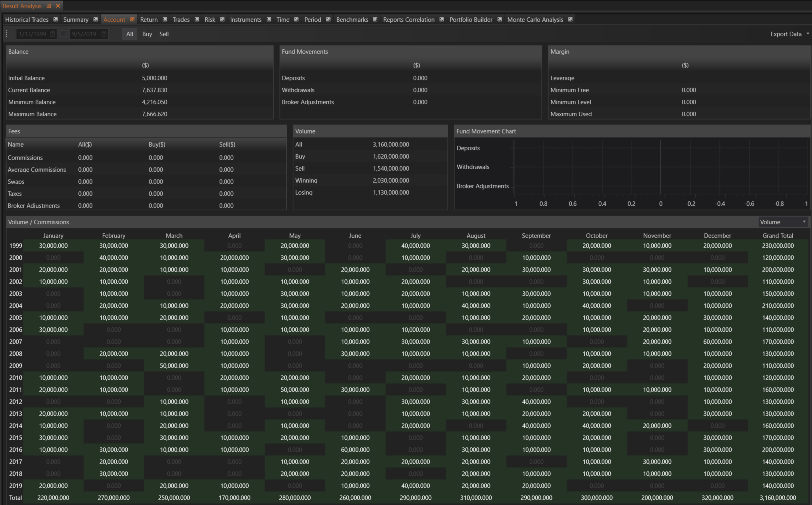Toggle the checkbox between the date fields
The image size is (812, 505).
pos(63,34)
